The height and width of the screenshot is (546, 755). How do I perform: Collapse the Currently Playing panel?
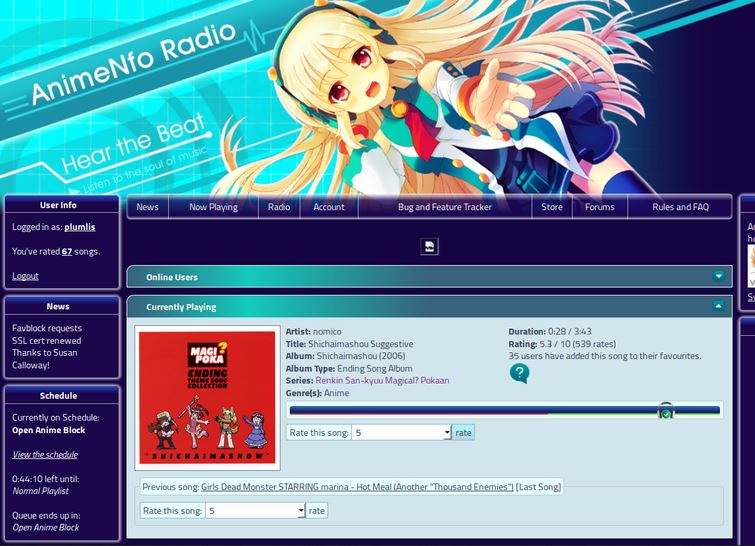pyautogui.click(x=718, y=307)
